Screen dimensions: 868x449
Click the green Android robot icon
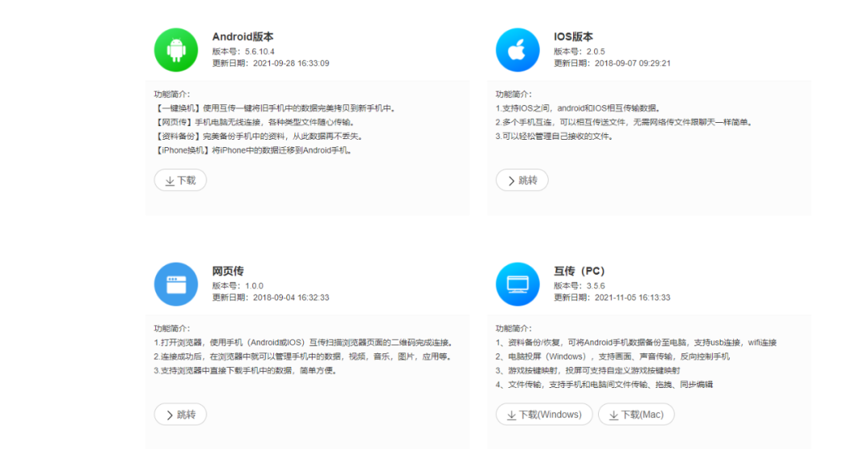coord(176,50)
